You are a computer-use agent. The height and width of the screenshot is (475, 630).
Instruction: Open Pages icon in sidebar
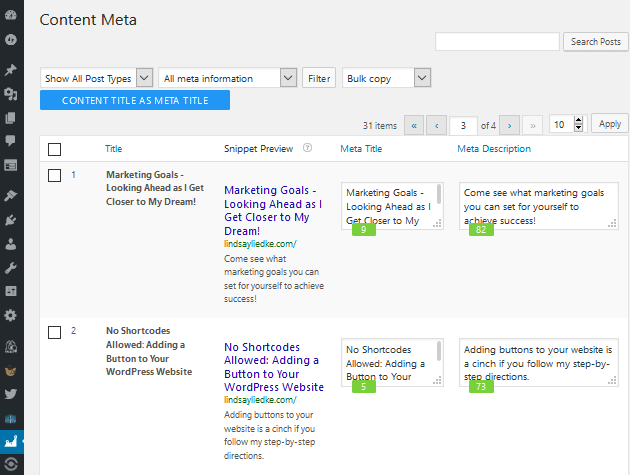click(11, 118)
